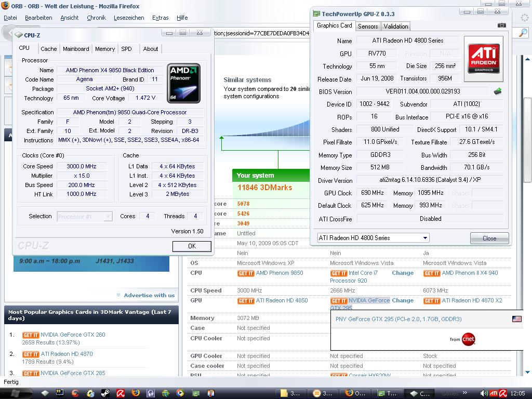Viewport: 532px width, 399px height.
Task: Click the Change link next to Intel Core i7
Action: pyautogui.click(x=403, y=273)
